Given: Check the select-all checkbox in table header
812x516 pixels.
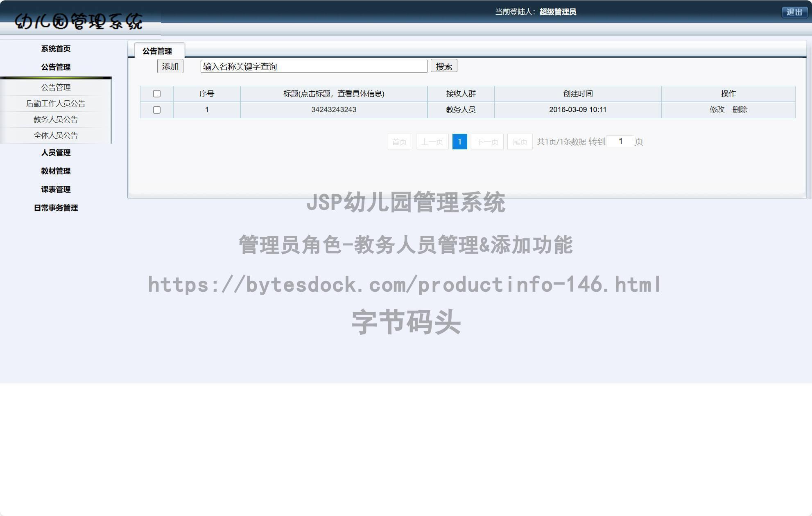Looking at the screenshot, I should click(157, 94).
